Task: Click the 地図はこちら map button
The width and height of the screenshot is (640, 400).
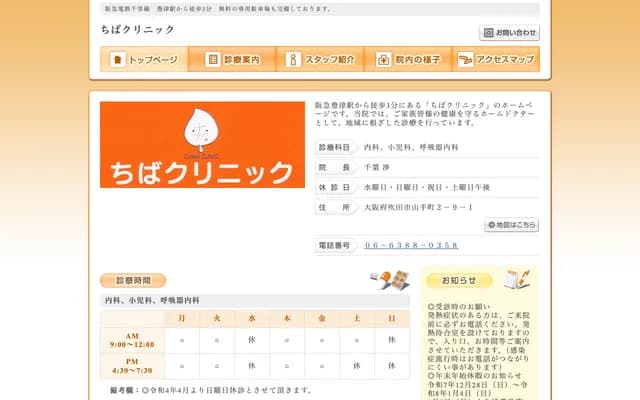Action: pos(512,224)
